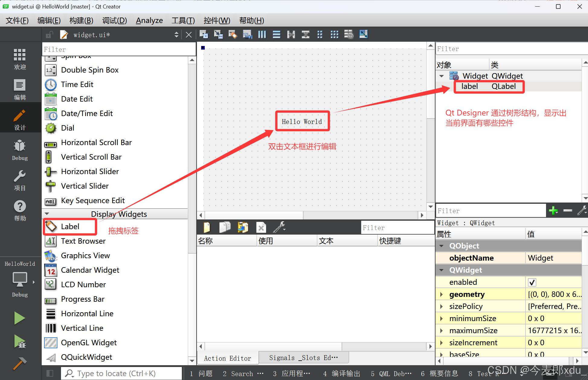The height and width of the screenshot is (380, 588).
Task: Click the Edit Widgets mode icon
Action: pos(204,34)
